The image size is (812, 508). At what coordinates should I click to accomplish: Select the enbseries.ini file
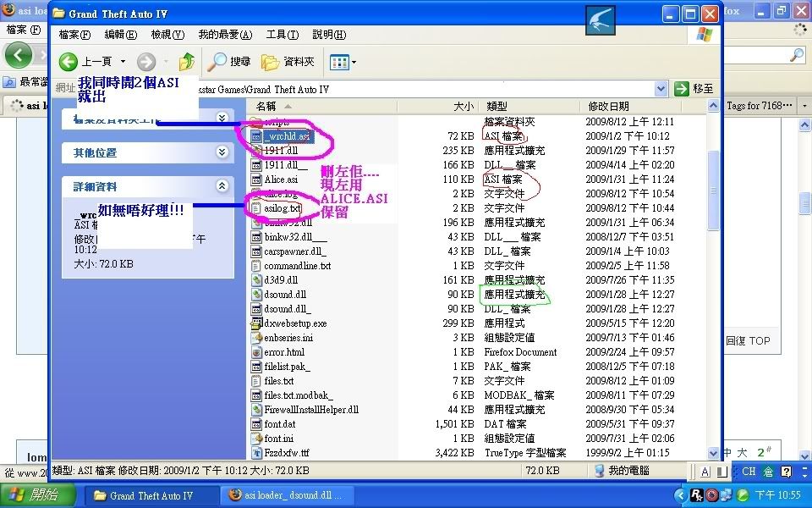point(288,338)
